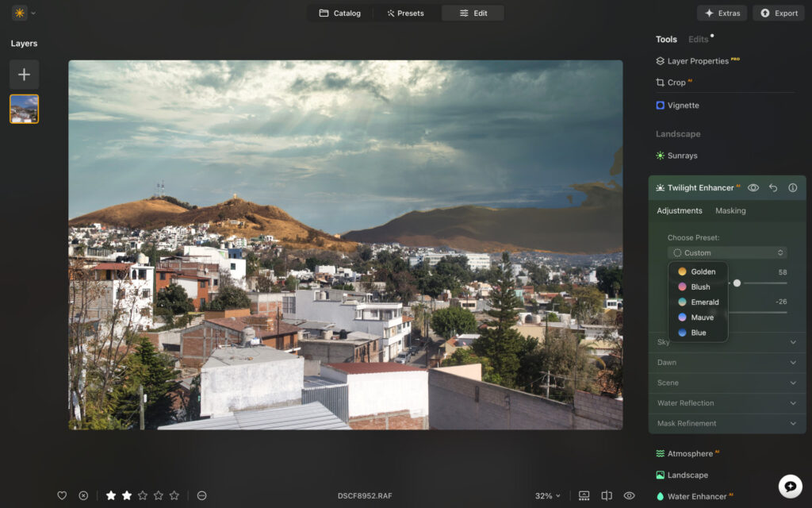Open the Twilight Enhancer info icon
The height and width of the screenshot is (508, 812).
792,188
